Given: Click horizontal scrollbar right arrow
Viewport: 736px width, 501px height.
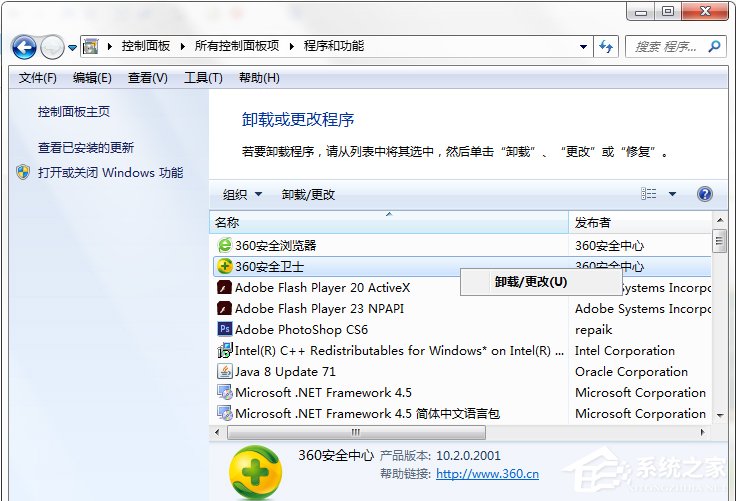Looking at the screenshot, I should (702, 432).
